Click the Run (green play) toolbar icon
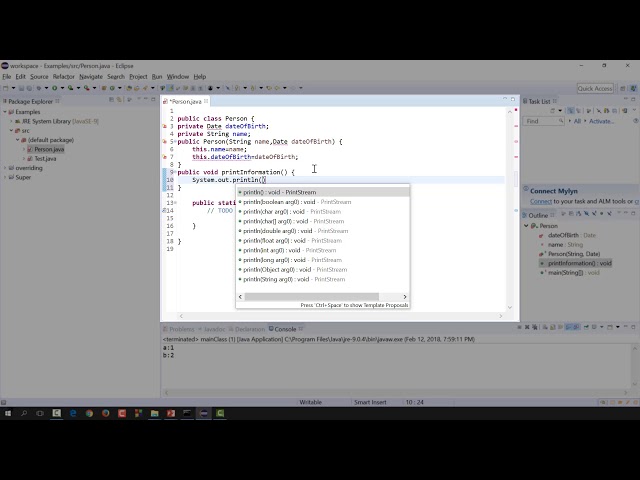Image resolution: width=640 pixels, height=480 pixels. click(54, 88)
